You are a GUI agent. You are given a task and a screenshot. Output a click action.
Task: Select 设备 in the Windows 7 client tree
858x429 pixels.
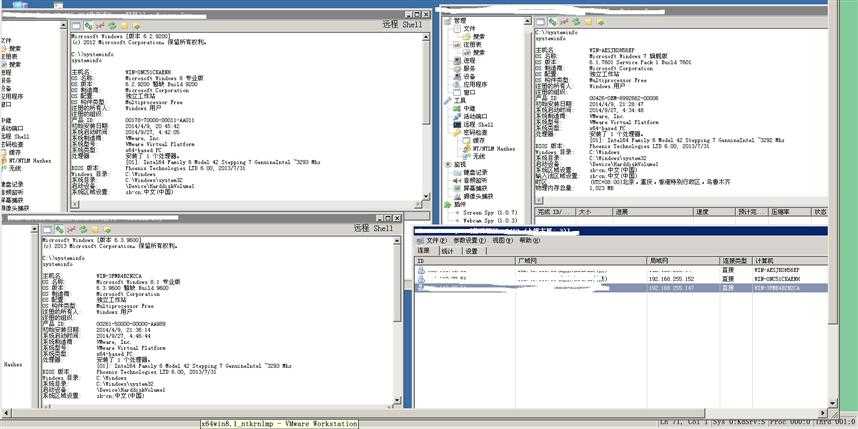coord(469,77)
